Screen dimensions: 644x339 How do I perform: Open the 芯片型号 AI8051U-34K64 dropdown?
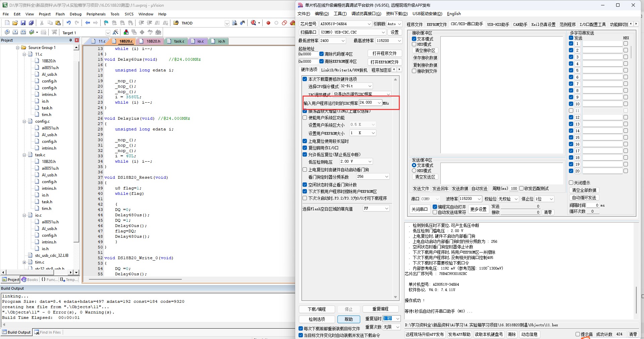pyautogui.click(x=369, y=24)
